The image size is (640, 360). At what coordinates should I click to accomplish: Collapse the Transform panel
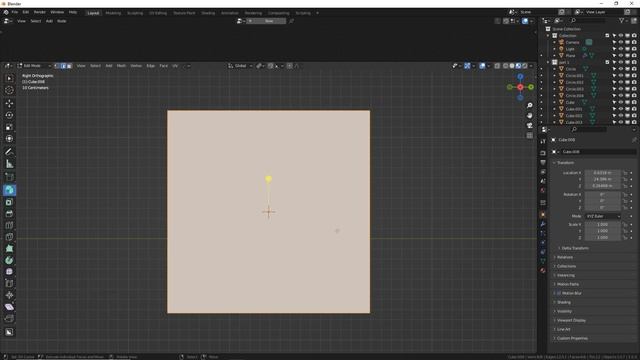click(x=565, y=162)
